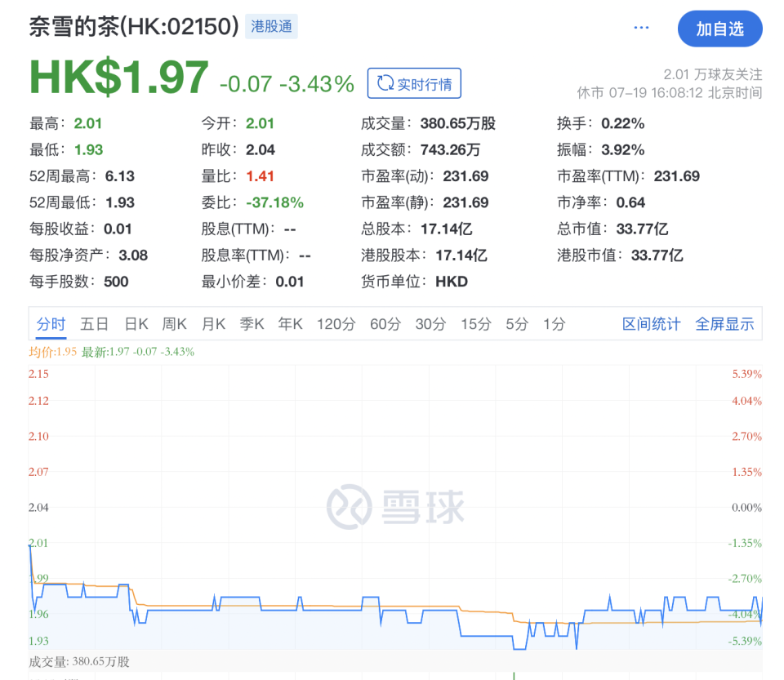
Task: Click the 成交额 743.26万 stat
Action: coord(421,150)
